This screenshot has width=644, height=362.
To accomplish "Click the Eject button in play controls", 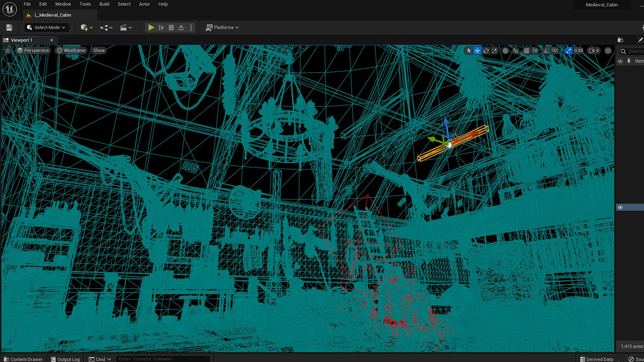I will point(181,27).
